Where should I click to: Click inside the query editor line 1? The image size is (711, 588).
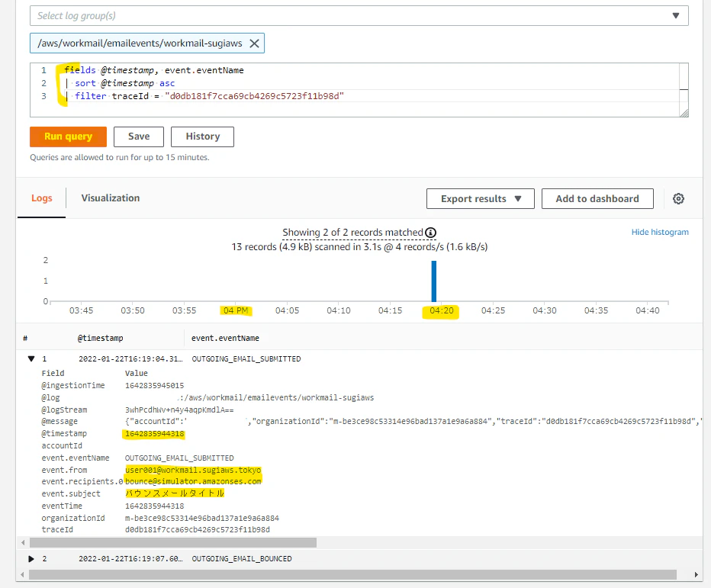(x=153, y=70)
